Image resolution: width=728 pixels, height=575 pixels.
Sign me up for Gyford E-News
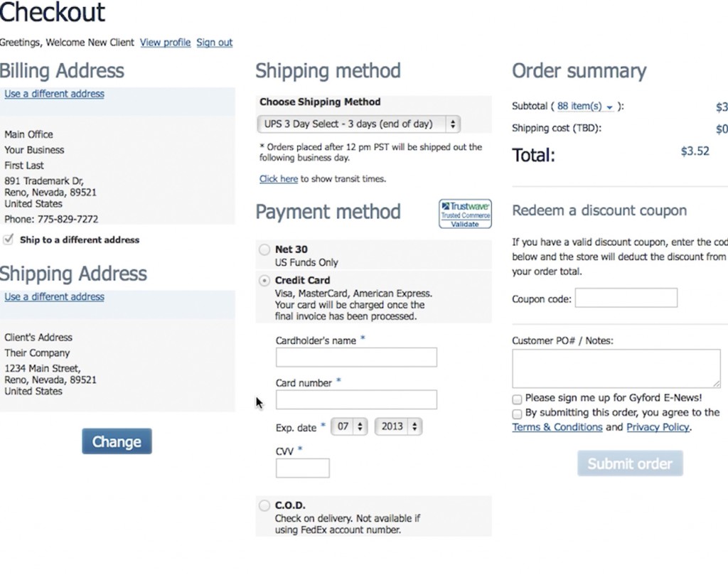518,399
